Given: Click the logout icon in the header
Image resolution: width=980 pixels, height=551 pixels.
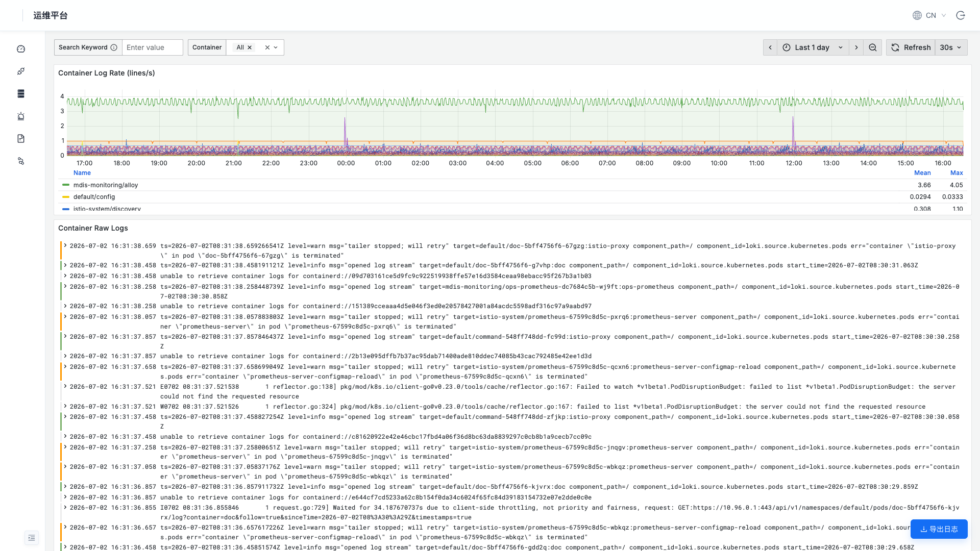Looking at the screenshot, I should pyautogui.click(x=961, y=15).
